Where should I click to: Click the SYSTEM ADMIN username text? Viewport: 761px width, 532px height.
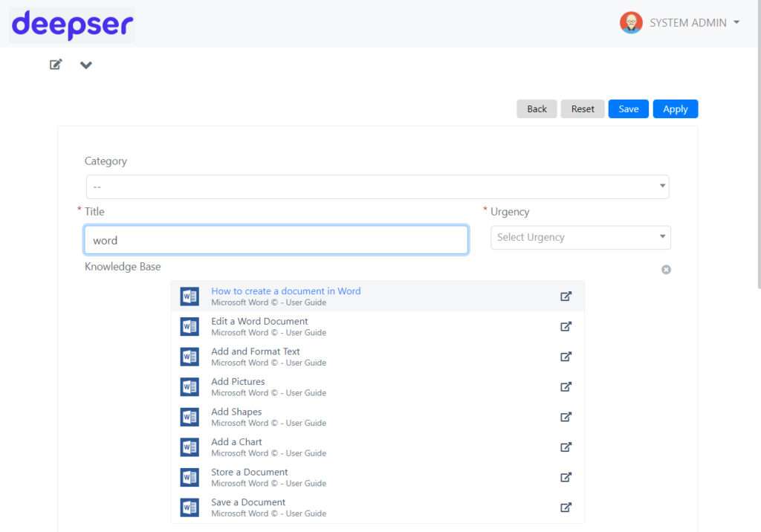point(687,23)
